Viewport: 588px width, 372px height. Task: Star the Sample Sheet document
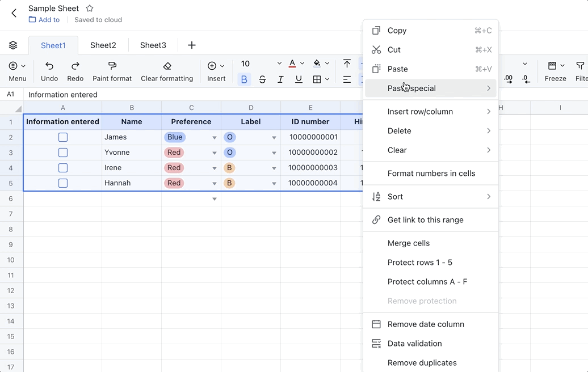click(90, 9)
